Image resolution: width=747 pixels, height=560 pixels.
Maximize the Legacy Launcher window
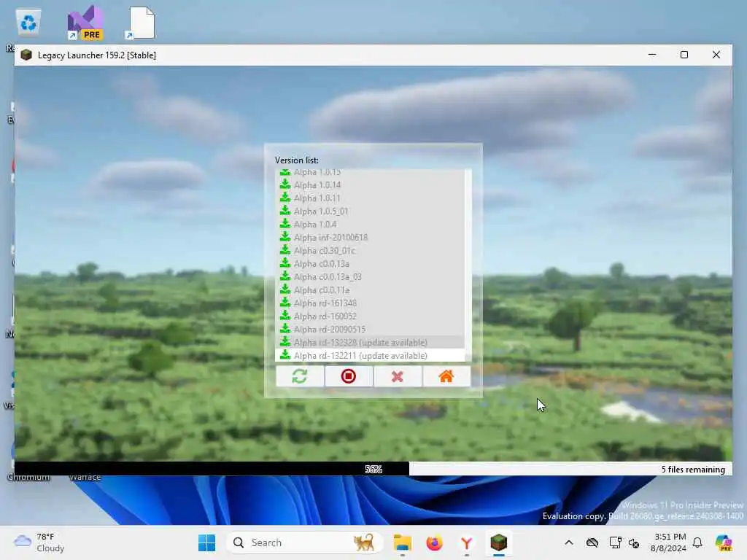tap(684, 55)
